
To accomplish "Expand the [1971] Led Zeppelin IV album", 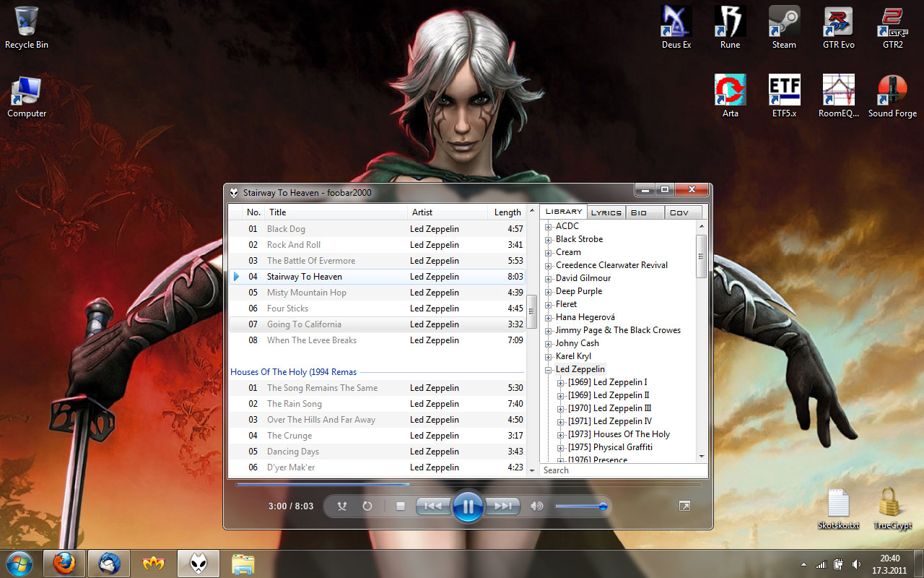I will 561,422.
